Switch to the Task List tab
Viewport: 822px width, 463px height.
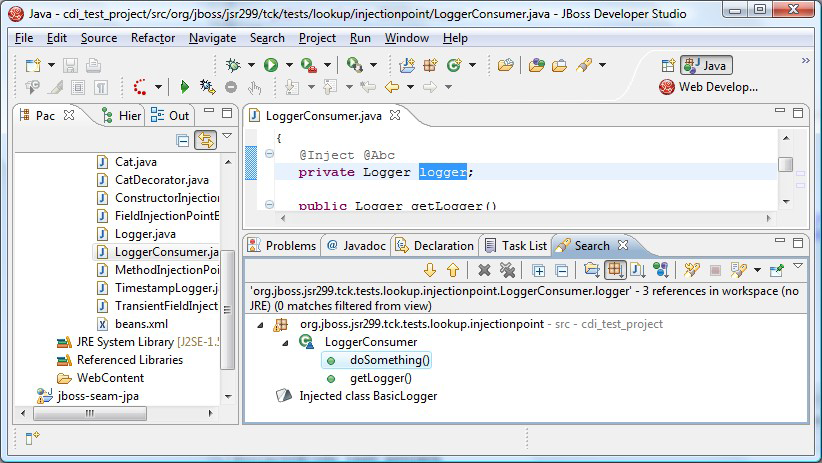point(516,245)
